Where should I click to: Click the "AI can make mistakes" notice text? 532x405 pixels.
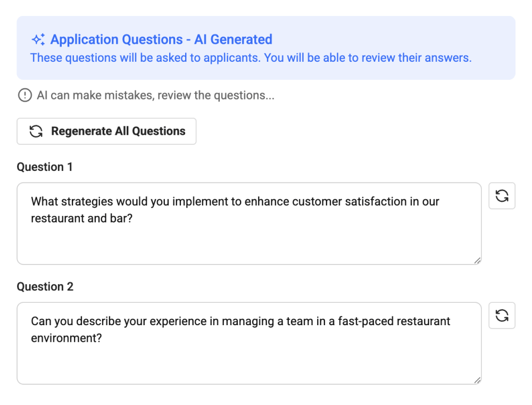(155, 96)
